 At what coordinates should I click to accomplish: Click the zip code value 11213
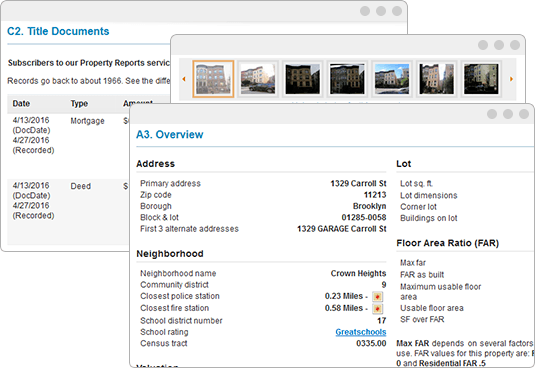(375, 195)
